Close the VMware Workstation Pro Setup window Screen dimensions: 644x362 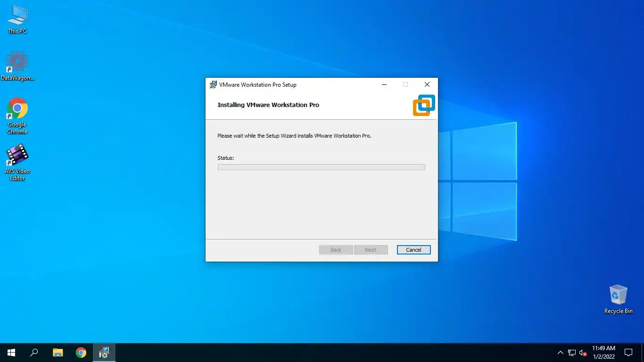(x=427, y=85)
